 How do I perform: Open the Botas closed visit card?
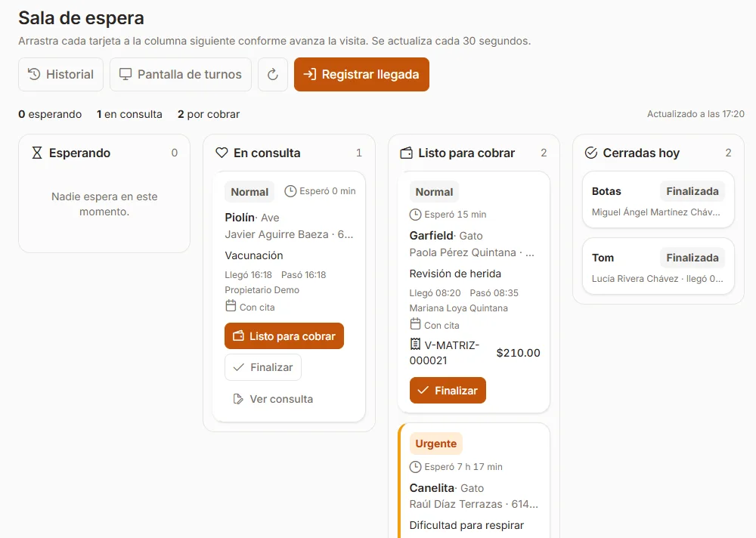pos(658,199)
